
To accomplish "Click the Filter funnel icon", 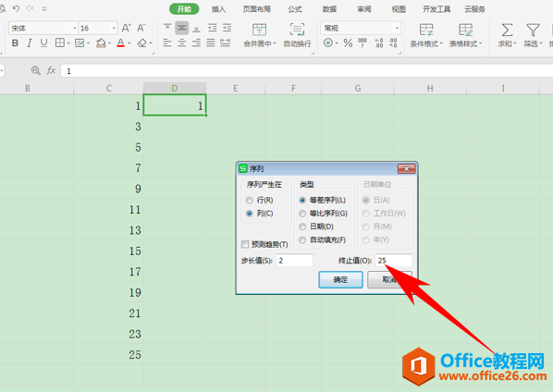I will click(x=533, y=30).
